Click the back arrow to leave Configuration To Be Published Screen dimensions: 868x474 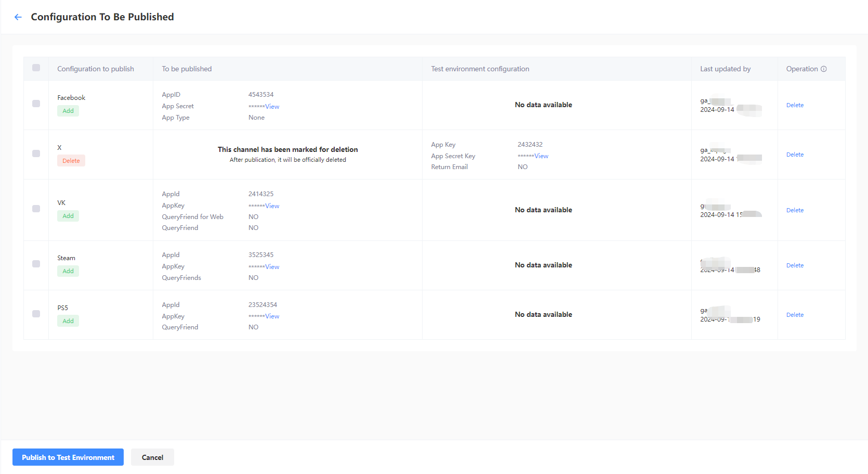[x=18, y=17]
